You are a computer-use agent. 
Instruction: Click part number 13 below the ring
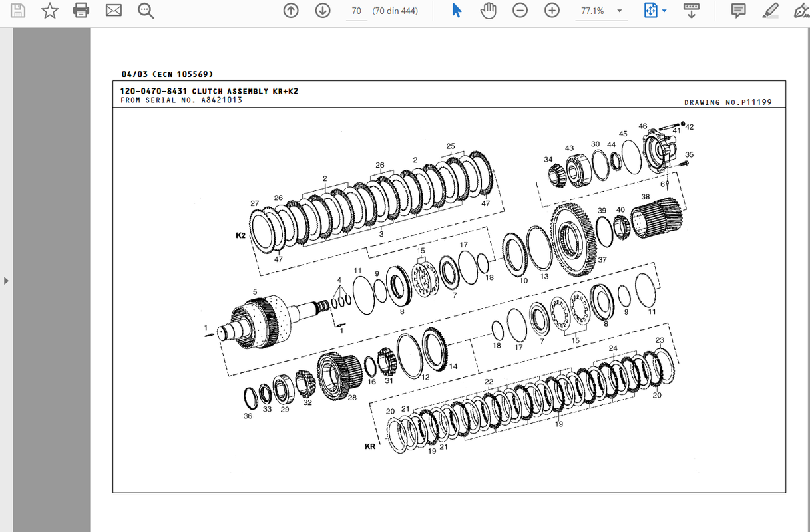tap(544, 277)
